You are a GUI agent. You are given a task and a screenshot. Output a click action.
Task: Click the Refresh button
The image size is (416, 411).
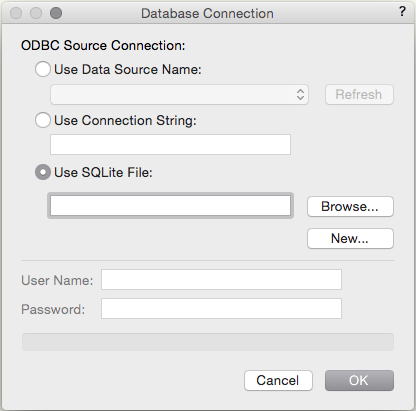point(359,95)
